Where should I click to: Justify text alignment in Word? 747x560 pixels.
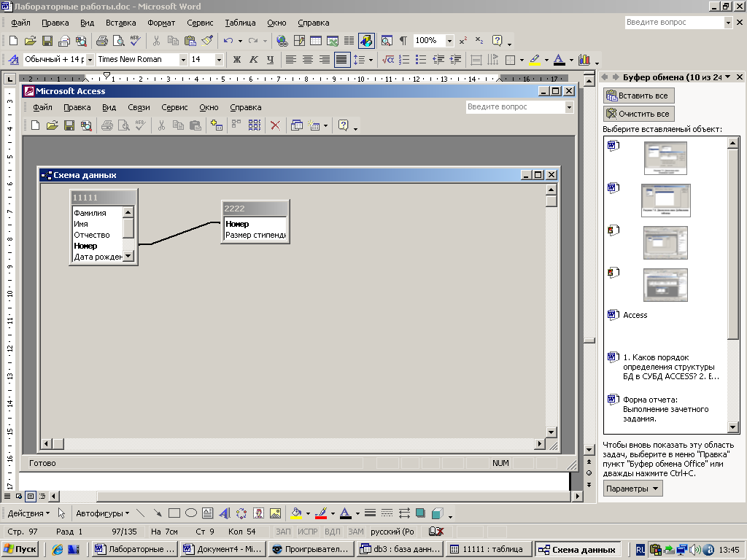pyautogui.click(x=341, y=60)
